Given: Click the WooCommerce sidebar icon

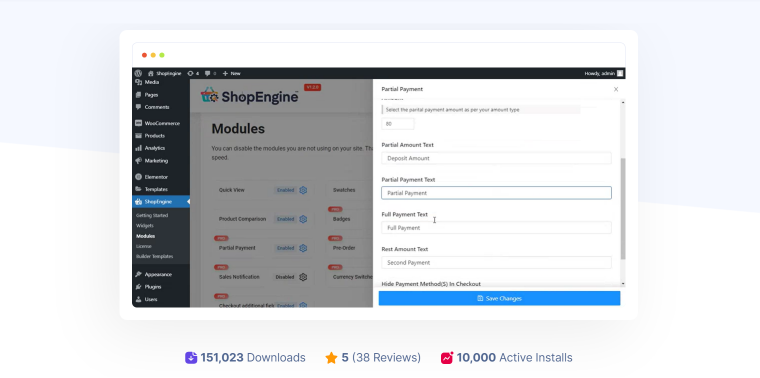Looking at the screenshot, I should pyautogui.click(x=139, y=124).
